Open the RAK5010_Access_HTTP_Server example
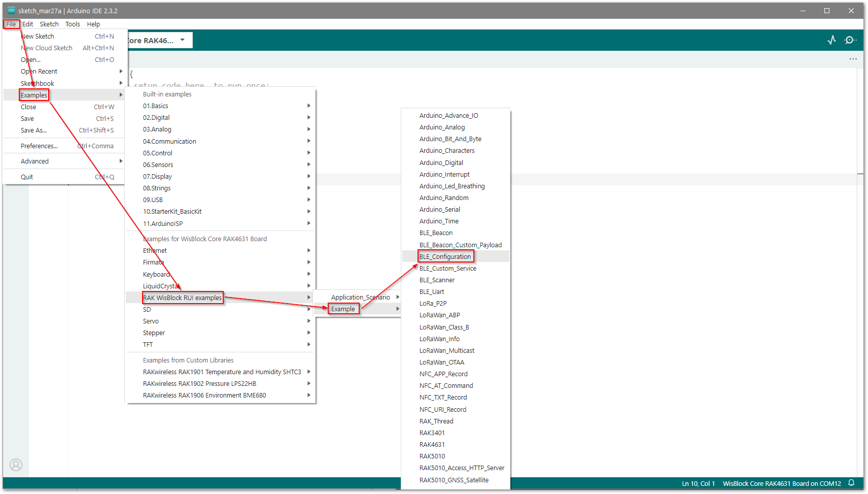The image size is (868, 494). [456, 468]
